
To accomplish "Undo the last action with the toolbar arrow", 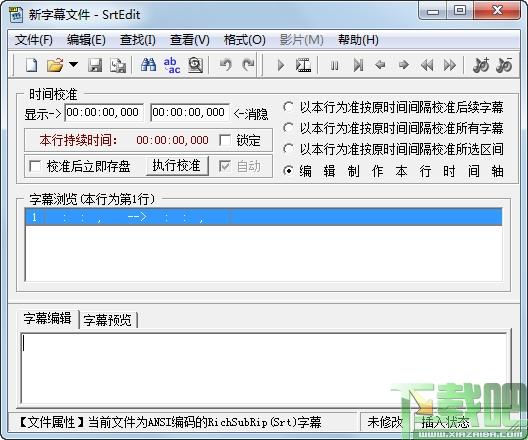I will tap(225, 65).
